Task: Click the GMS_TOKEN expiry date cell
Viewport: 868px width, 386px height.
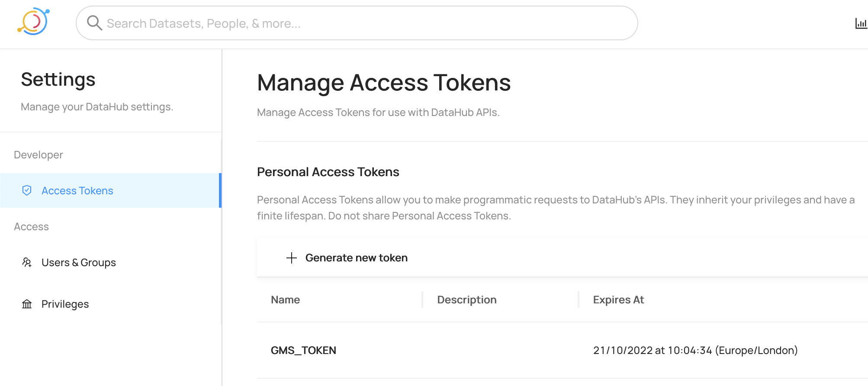Action: (695, 351)
